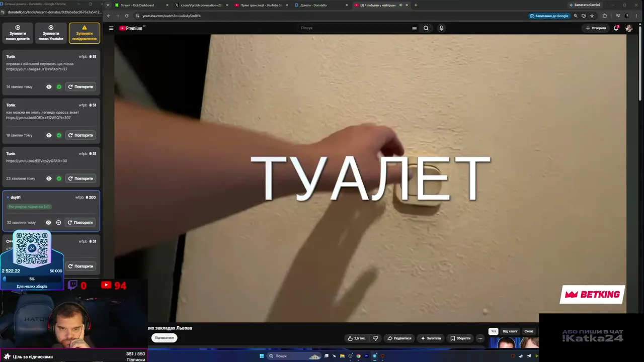Image resolution: width=644 pixels, height=362 pixels.
Task: Open more video actions (three dots)
Action: 480,338
